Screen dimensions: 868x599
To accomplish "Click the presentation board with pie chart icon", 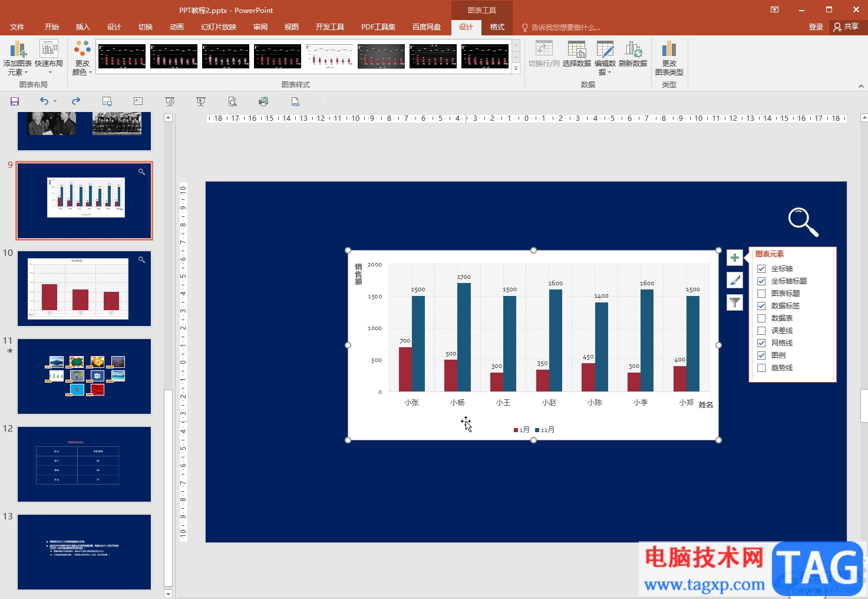I will click(x=201, y=101).
